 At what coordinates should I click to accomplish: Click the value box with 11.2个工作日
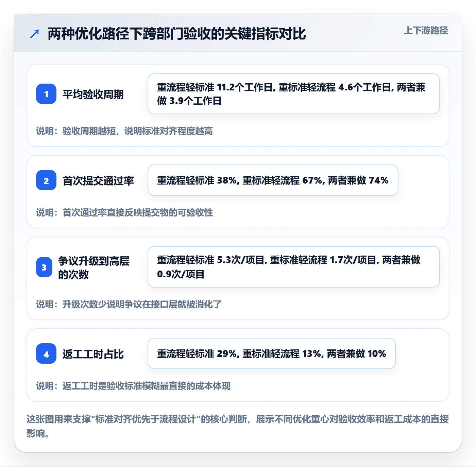pyautogui.click(x=294, y=94)
